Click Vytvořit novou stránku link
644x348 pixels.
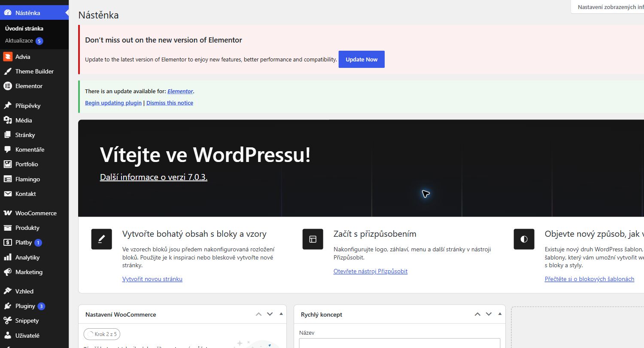[x=152, y=279]
